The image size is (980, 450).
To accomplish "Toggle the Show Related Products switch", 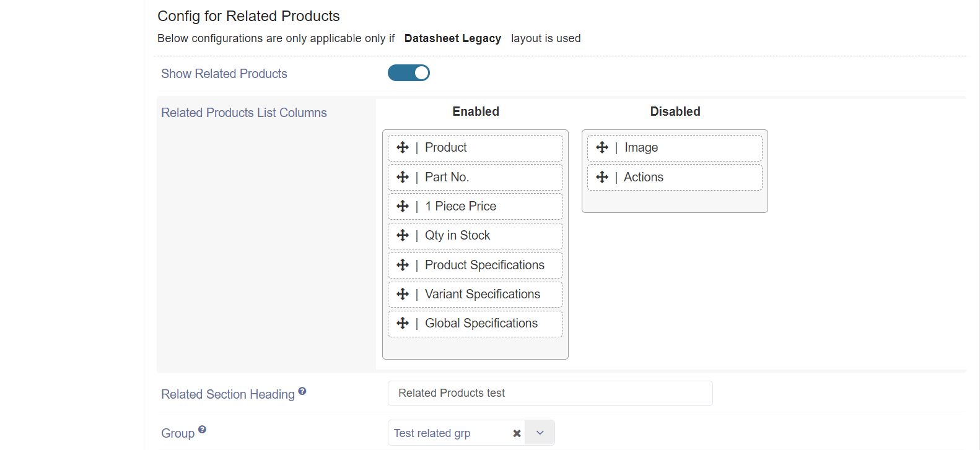I will tap(409, 73).
